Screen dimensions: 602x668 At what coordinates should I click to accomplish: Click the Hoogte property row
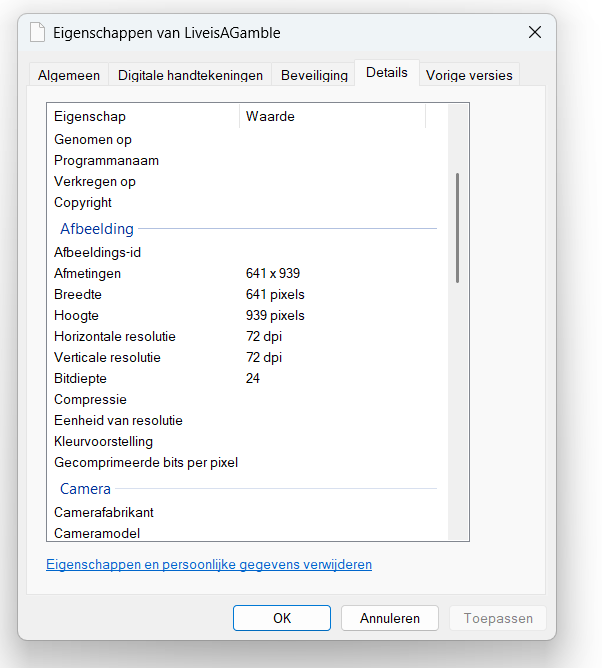point(76,315)
